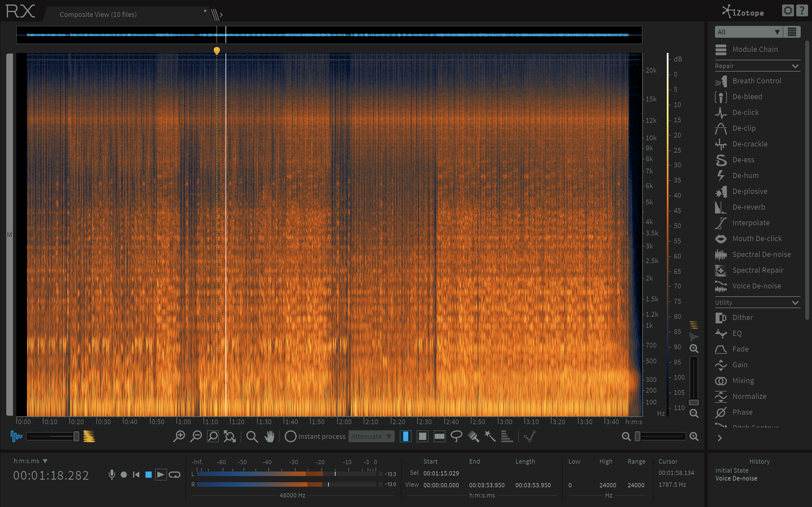
Task: Toggle loop playback
Action: click(x=175, y=475)
